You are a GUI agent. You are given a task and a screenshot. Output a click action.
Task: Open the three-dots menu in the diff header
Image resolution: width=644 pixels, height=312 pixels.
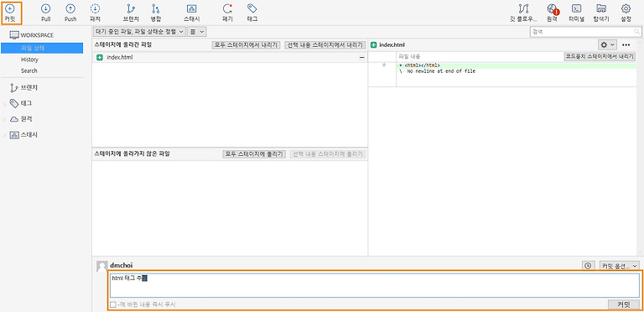pos(626,44)
